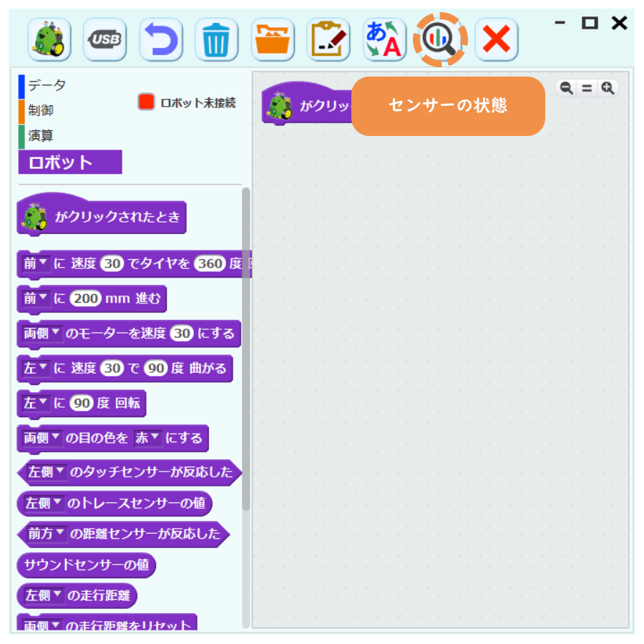Viewport: 644px width, 644px height.
Task: Zoom out the workspace
Action: 567,88
